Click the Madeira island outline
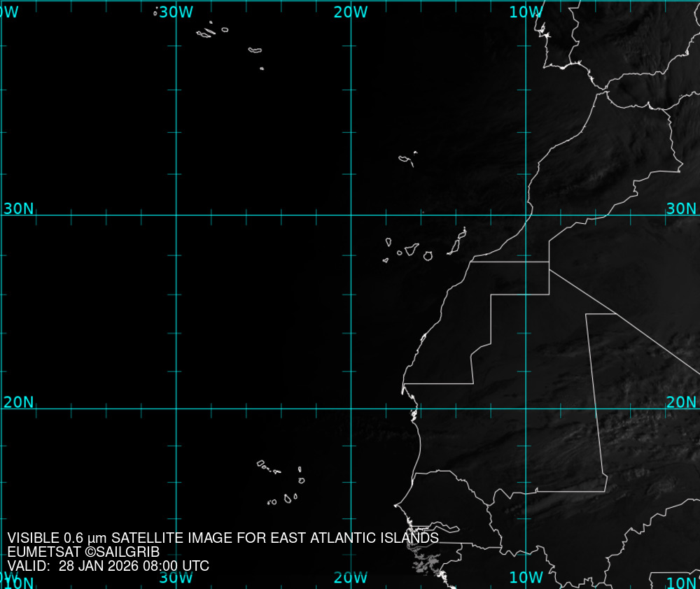Screen dimensions: 700x589 tap(405, 159)
